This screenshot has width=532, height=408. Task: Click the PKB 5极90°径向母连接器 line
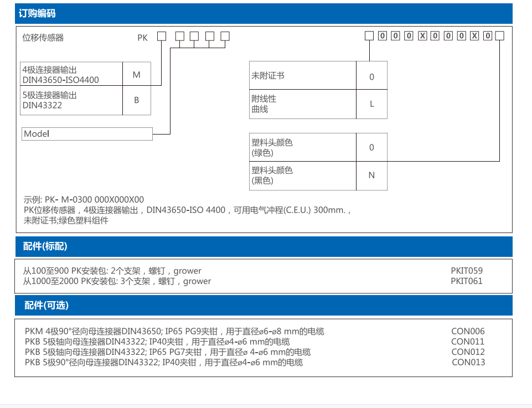(x=164, y=363)
